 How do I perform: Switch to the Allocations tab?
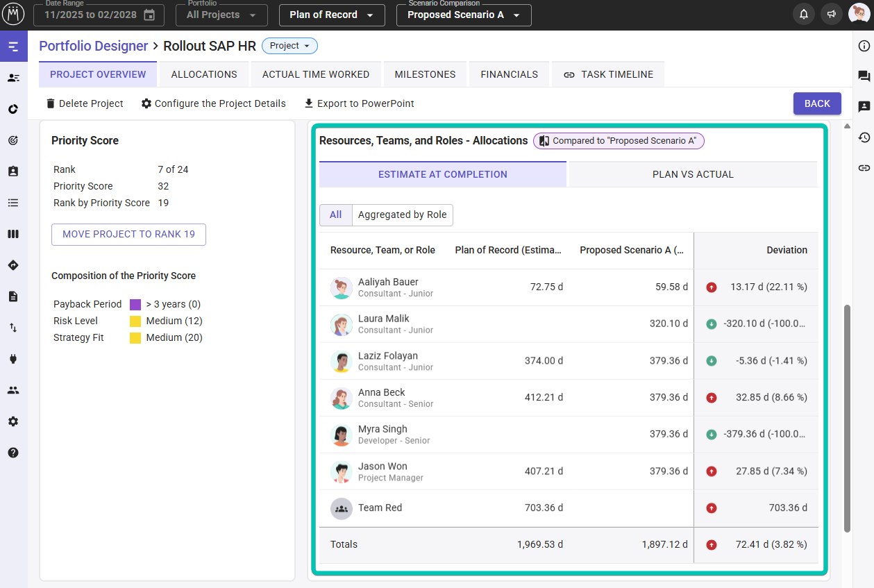tap(204, 74)
